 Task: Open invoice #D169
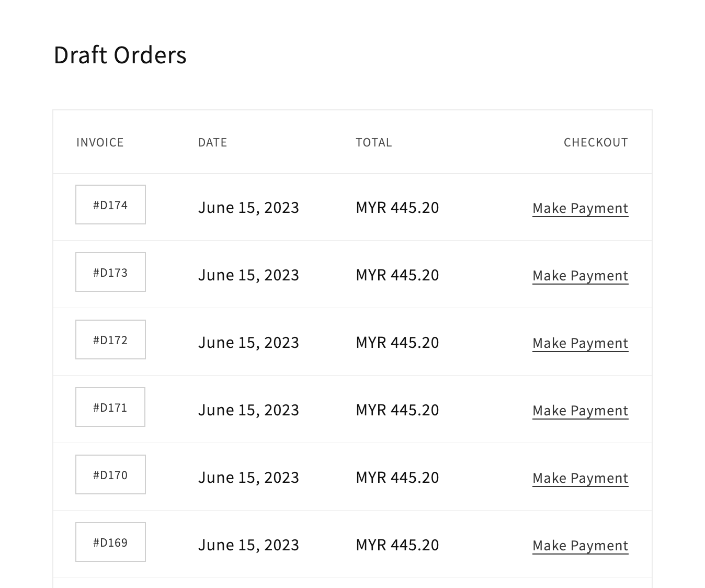click(x=110, y=542)
